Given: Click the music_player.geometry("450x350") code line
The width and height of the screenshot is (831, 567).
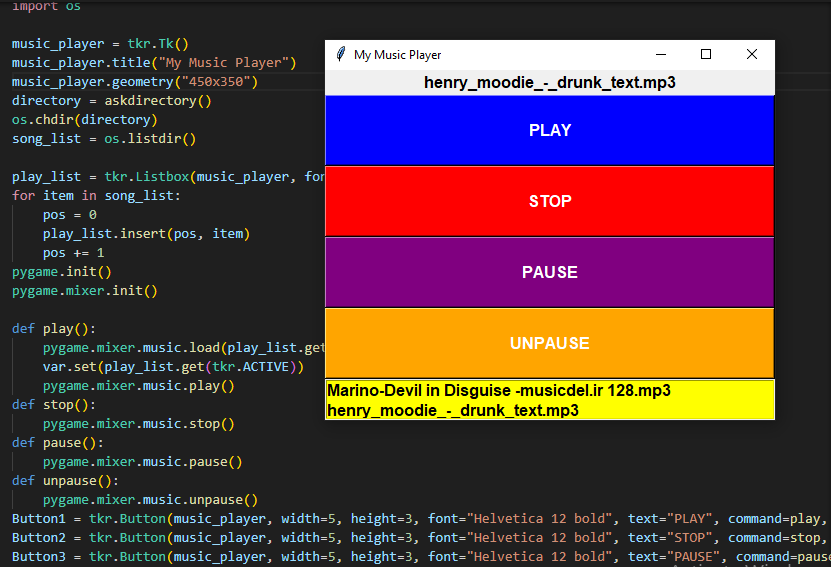Looking at the screenshot, I should pyautogui.click(x=135, y=82).
